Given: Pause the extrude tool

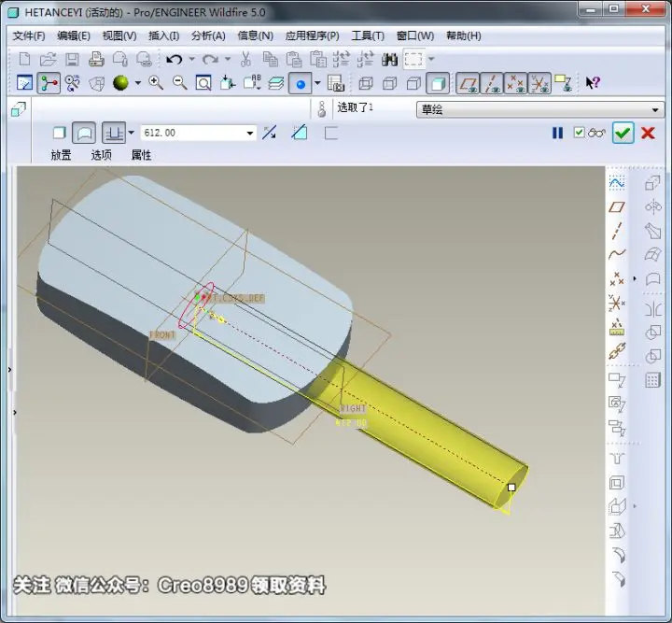Looking at the screenshot, I should (x=557, y=133).
